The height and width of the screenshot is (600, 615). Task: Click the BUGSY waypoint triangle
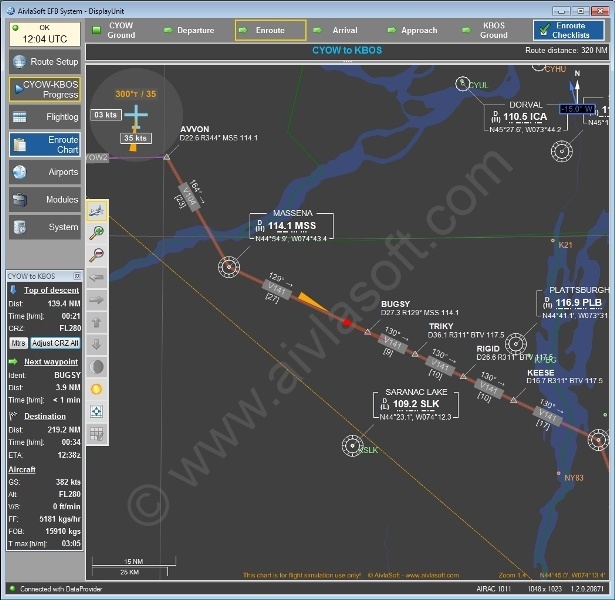point(368,332)
